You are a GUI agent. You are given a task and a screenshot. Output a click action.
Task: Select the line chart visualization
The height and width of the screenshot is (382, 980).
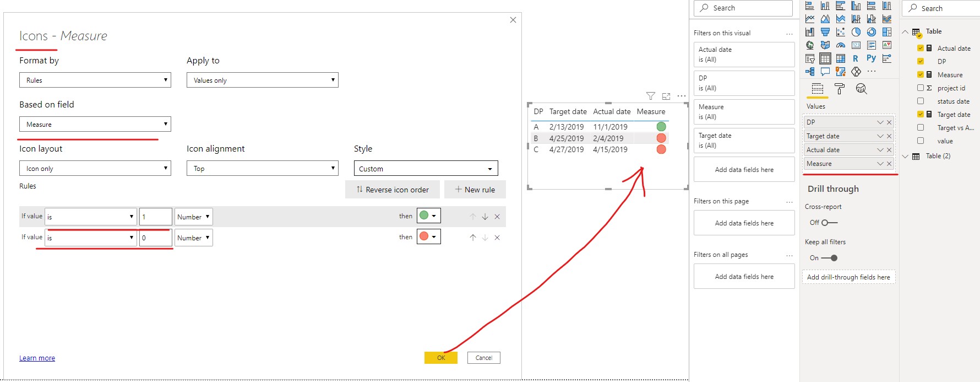pos(810,19)
